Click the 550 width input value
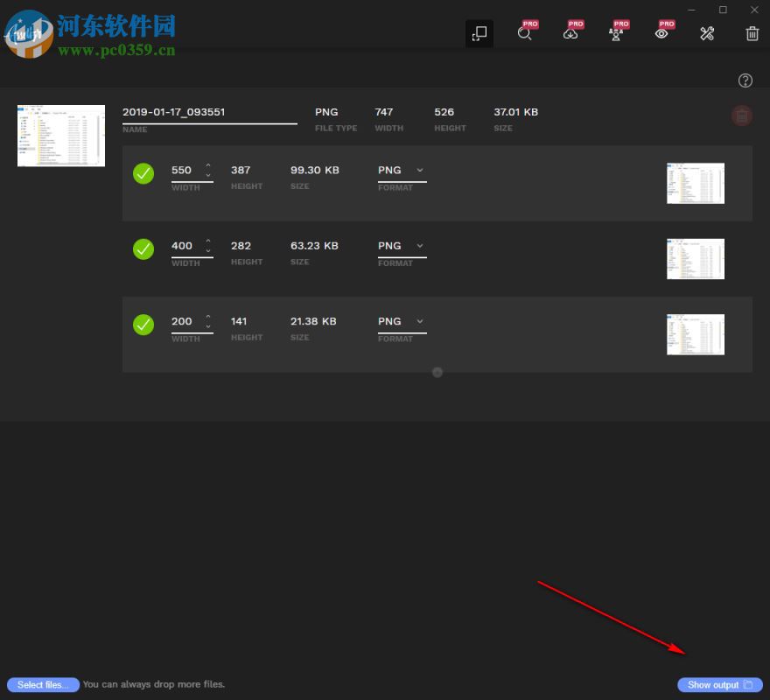 [x=182, y=171]
